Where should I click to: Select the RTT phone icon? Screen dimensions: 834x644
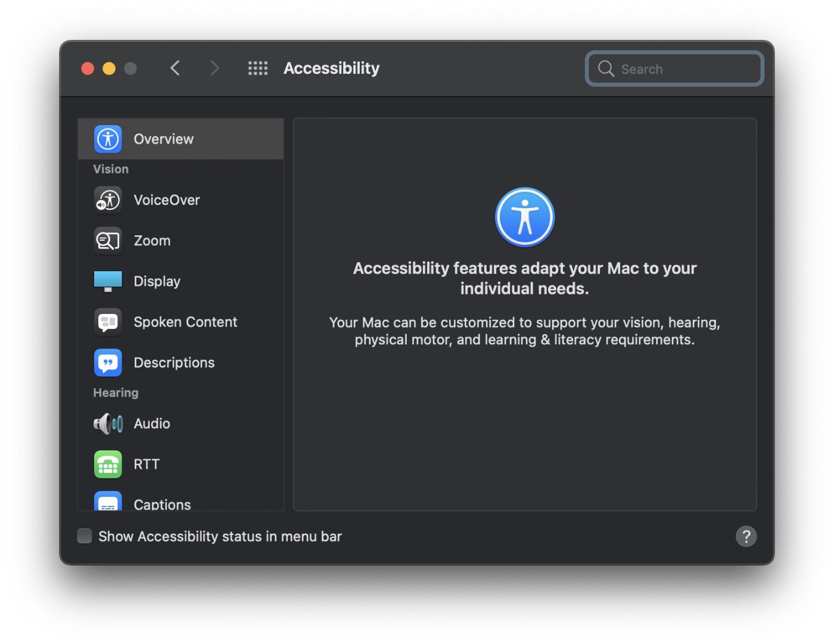coord(108,464)
